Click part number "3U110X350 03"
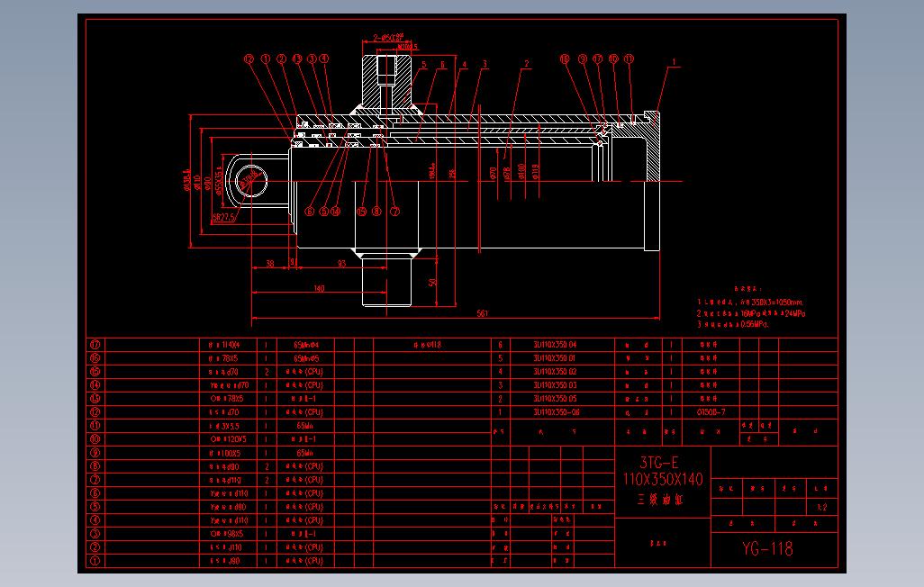924x587 pixels. pyautogui.click(x=555, y=384)
